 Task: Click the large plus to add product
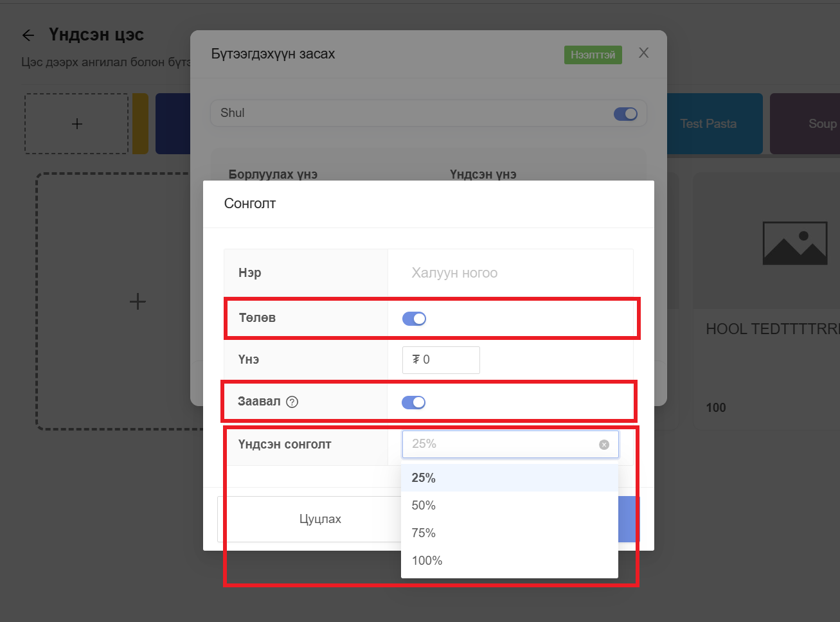tap(138, 301)
